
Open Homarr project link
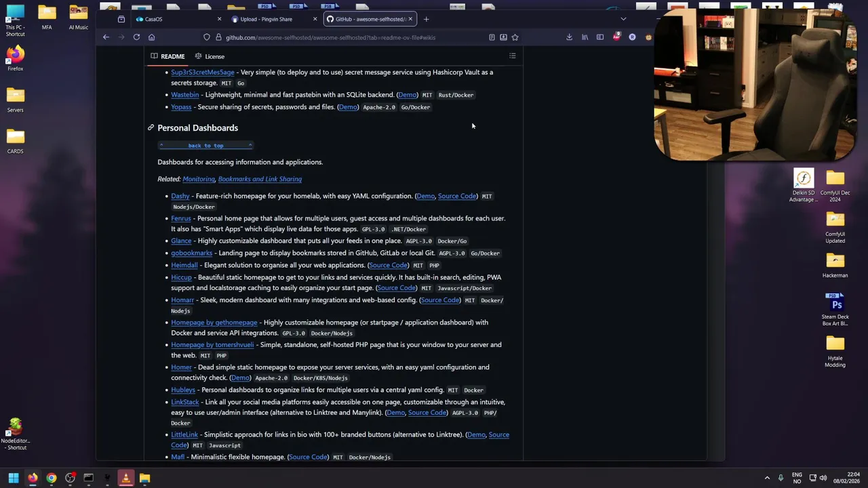(x=182, y=300)
